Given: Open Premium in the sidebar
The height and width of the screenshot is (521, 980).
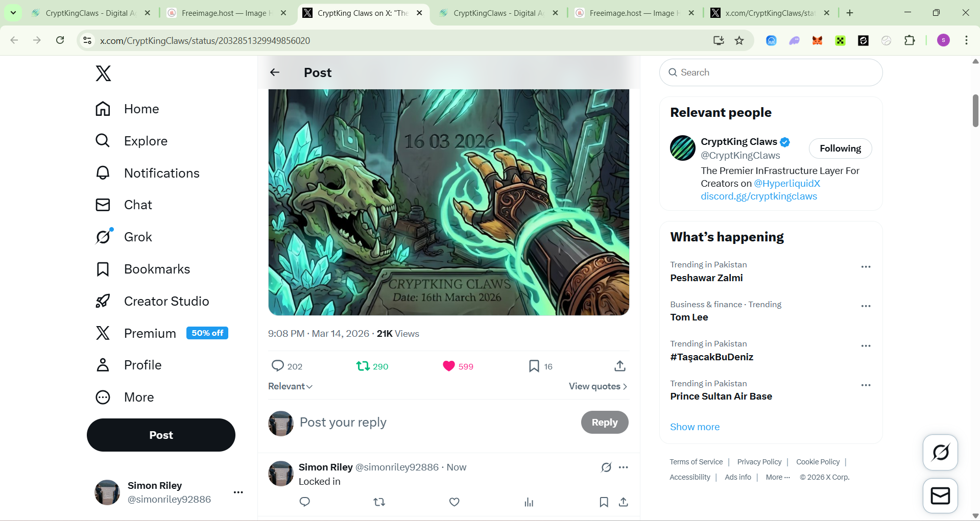Looking at the screenshot, I should pyautogui.click(x=161, y=333).
